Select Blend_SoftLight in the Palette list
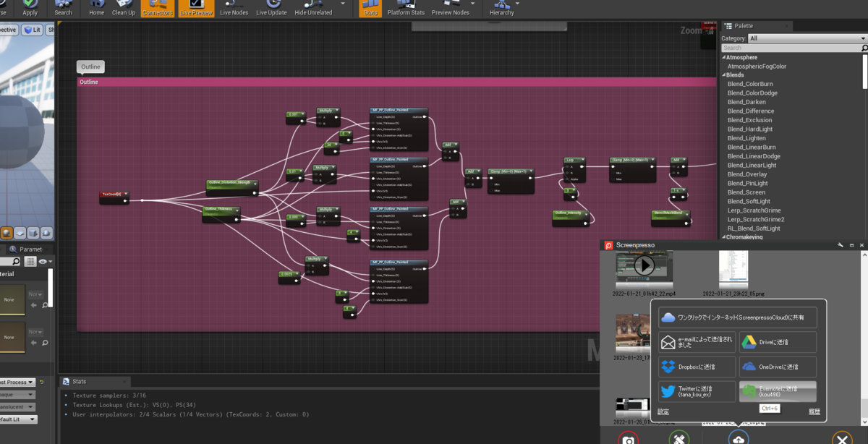Viewport: 868px width, 444px height. pos(749,201)
